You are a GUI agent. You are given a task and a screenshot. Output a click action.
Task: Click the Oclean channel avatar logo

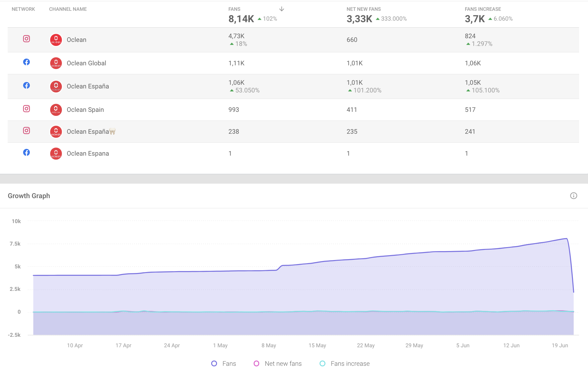click(56, 40)
